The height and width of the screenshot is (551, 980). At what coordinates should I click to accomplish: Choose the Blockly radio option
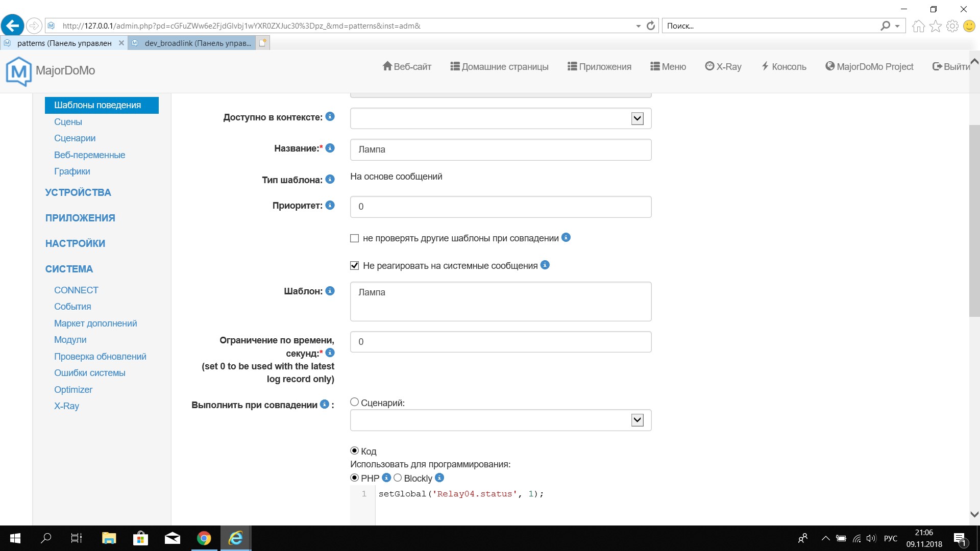click(398, 478)
